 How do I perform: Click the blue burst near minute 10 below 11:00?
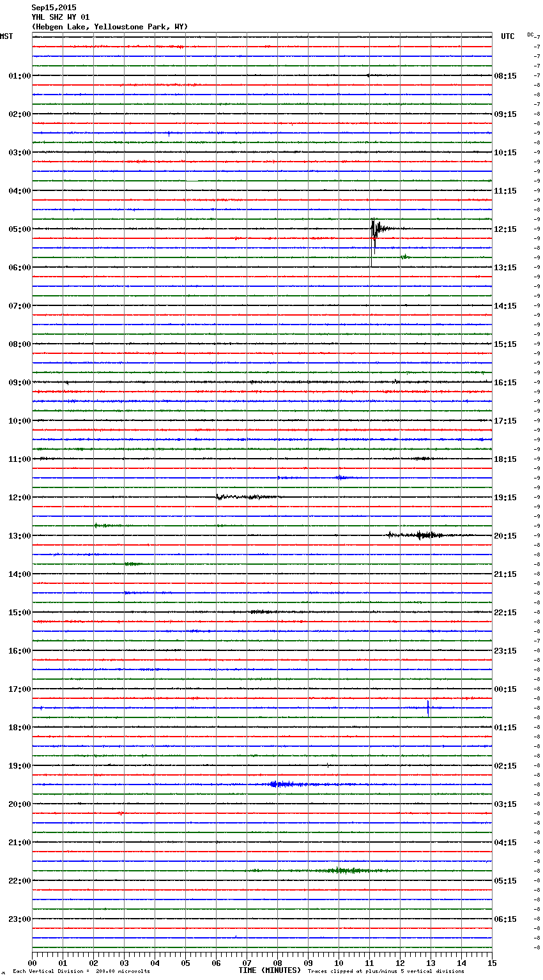pos(342,477)
